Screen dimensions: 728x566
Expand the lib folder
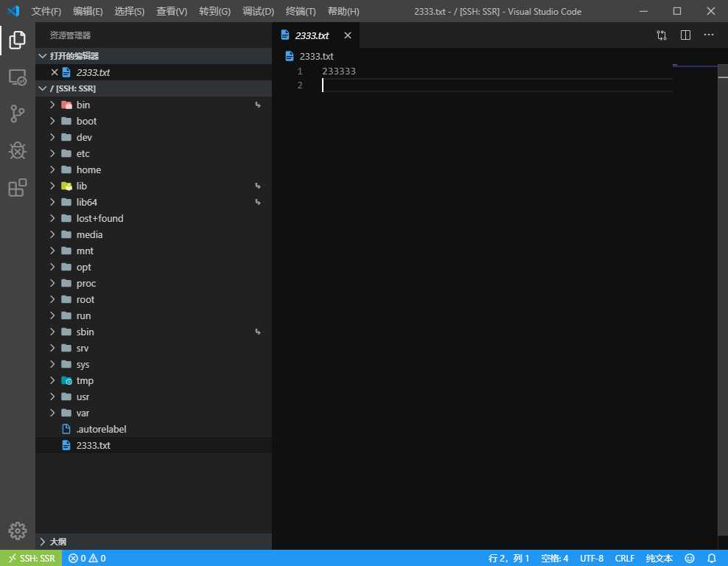(154, 186)
